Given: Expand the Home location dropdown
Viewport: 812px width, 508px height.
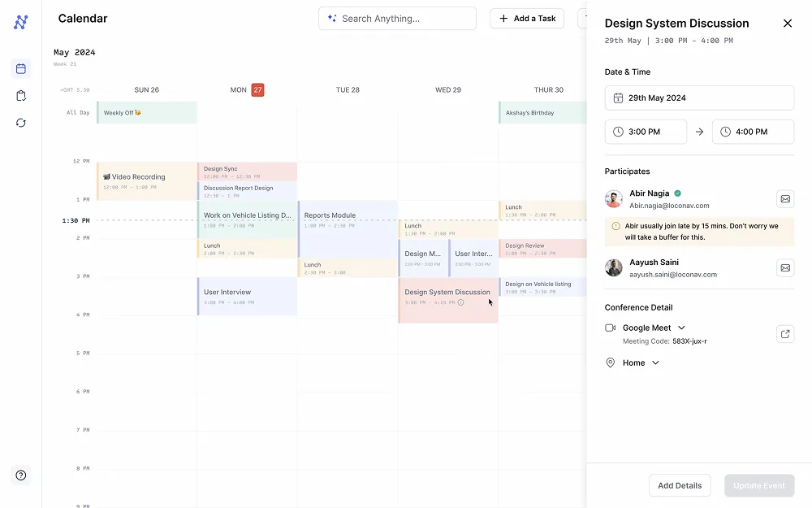Looking at the screenshot, I should (655, 363).
